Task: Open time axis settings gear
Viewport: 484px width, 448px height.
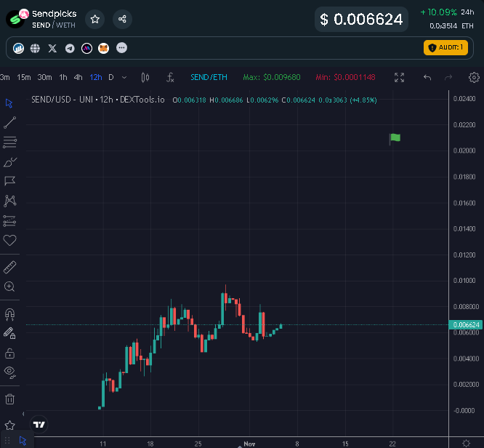Action: pos(467,443)
